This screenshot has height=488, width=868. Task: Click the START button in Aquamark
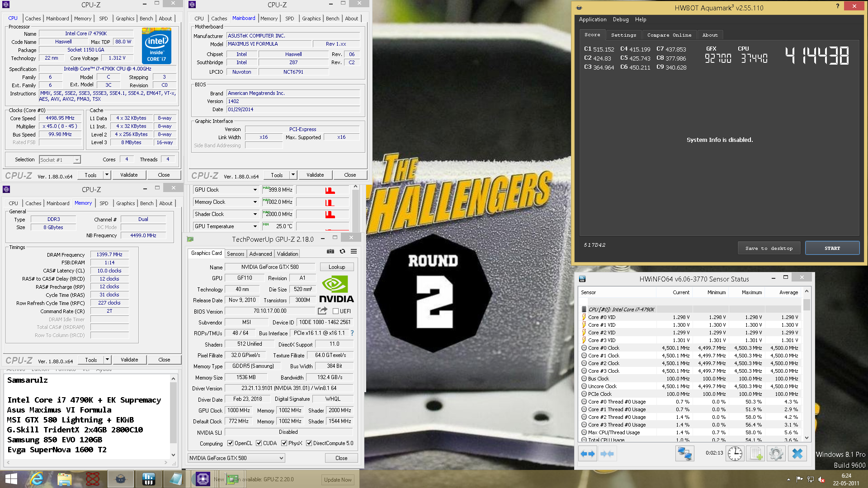[832, 248]
